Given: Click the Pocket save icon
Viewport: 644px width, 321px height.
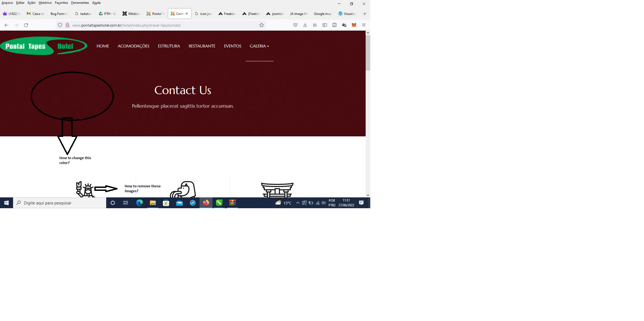Looking at the screenshot, I should tap(295, 25).
